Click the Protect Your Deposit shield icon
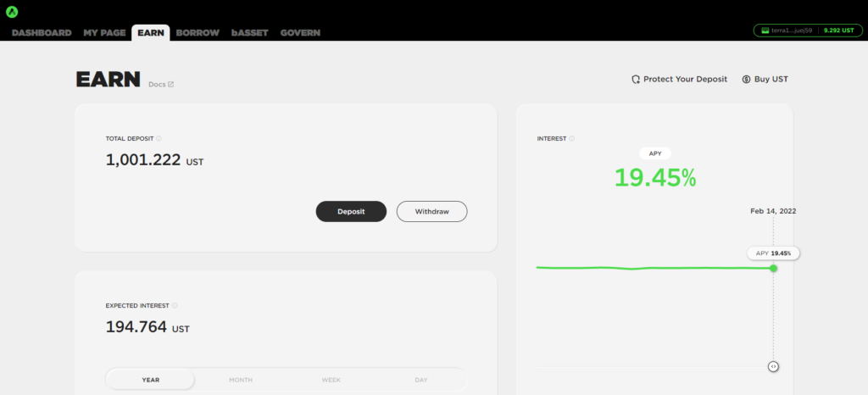This screenshot has height=395, width=868. pos(635,79)
